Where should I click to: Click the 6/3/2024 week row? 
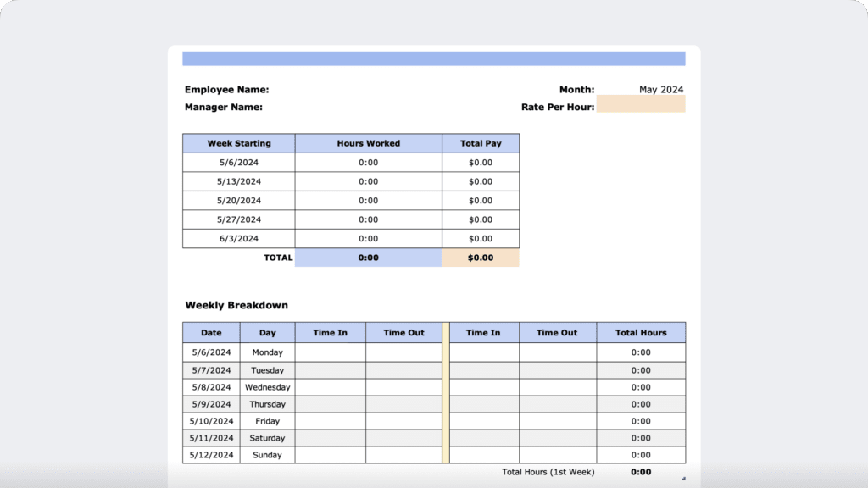pos(237,238)
